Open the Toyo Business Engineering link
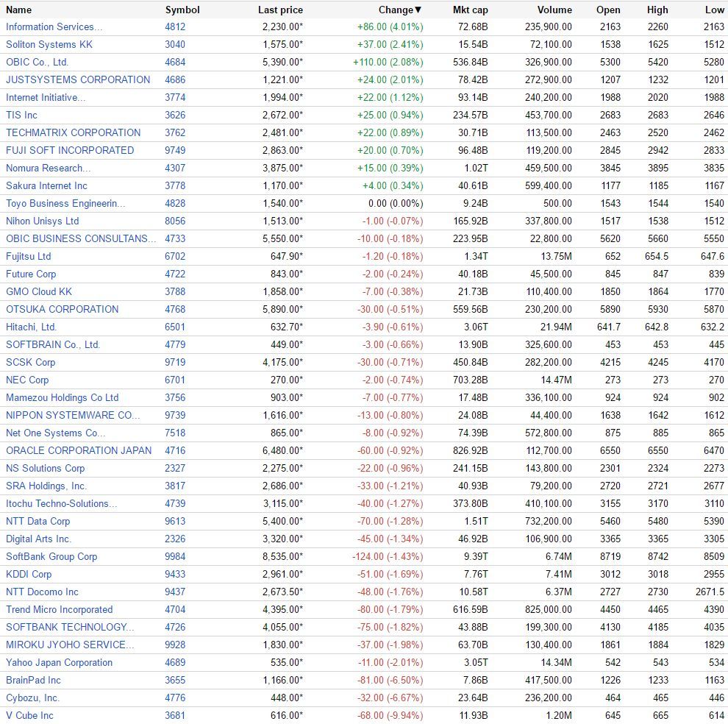The height and width of the screenshot is (724, 728). click(x=65, y=204)
